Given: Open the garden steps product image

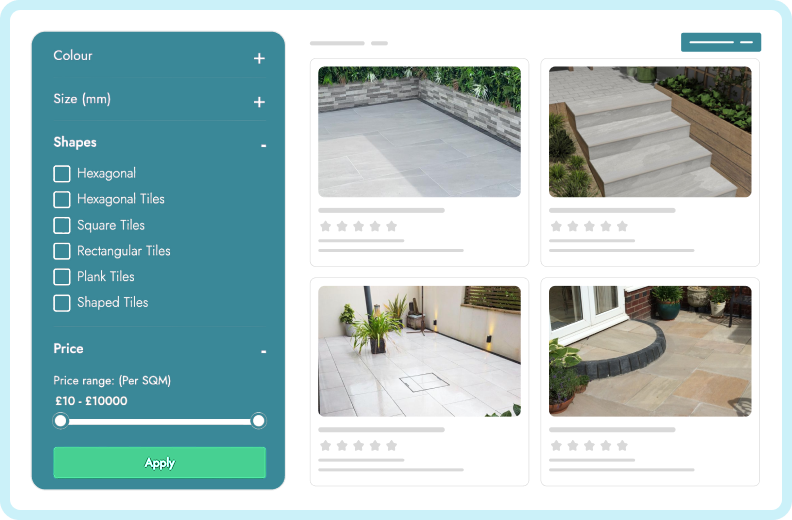Looking at the screenshot, I should [650, 132].
